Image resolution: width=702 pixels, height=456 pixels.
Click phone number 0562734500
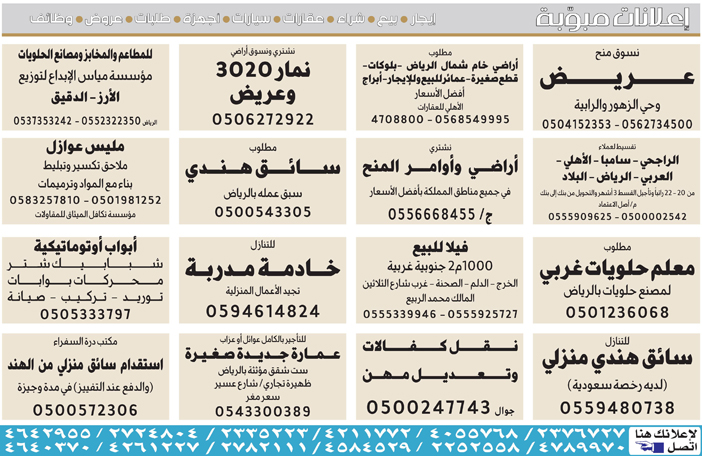click(x=657, y=124)
